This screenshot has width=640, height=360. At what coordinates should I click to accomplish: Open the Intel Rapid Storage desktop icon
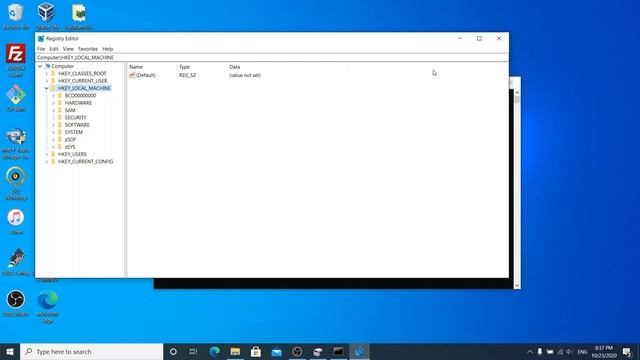(x=16, y=137)
